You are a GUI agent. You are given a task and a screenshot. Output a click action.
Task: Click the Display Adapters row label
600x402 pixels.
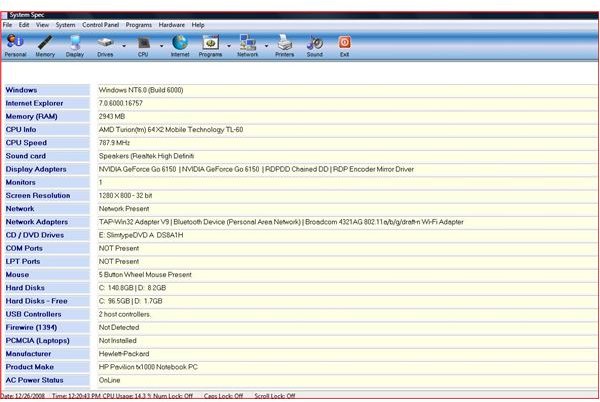[x=36, y=169]
